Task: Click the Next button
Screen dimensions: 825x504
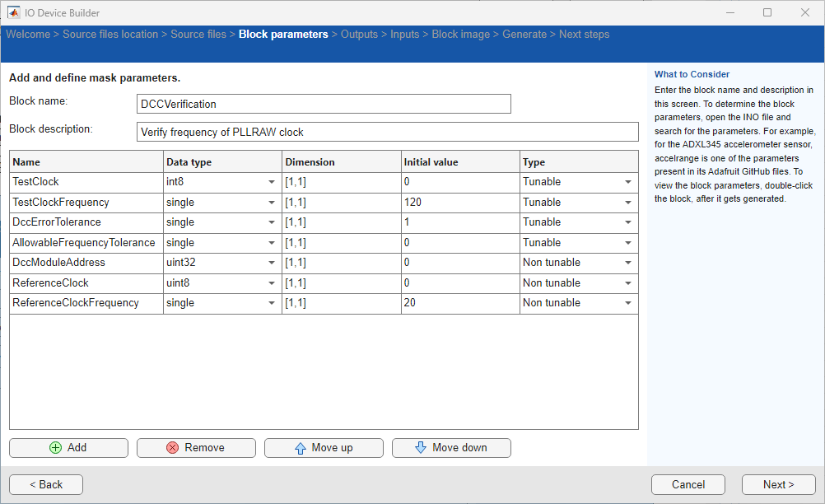Action: tap(777, 484)
